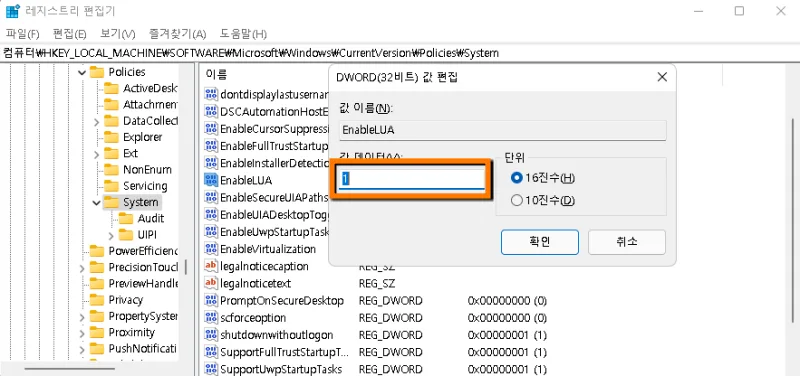
Task: Click REG_SZ type of legalnoticetext row
Action: coord(377,283)
